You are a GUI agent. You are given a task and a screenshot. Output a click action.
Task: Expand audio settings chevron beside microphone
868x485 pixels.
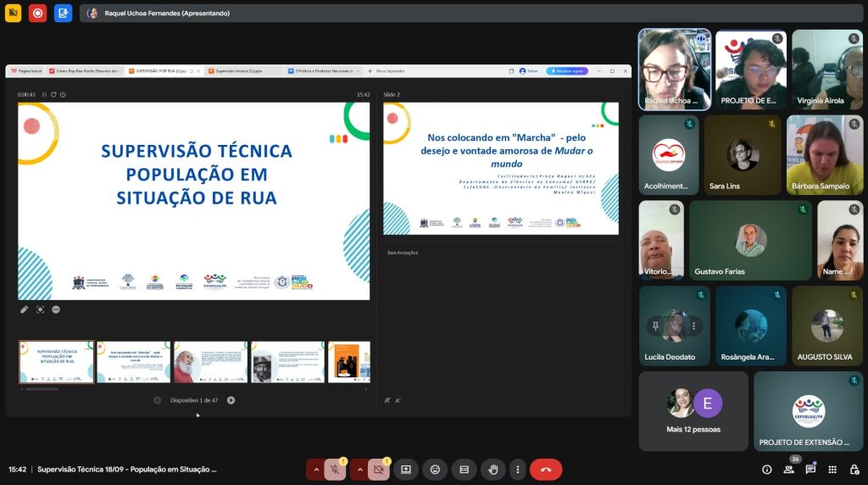click(316, 470)
